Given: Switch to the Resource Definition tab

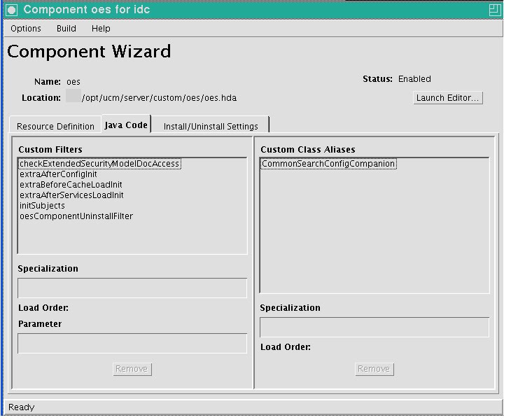Looking at the screenshot, I should click(x=55, y=126).
